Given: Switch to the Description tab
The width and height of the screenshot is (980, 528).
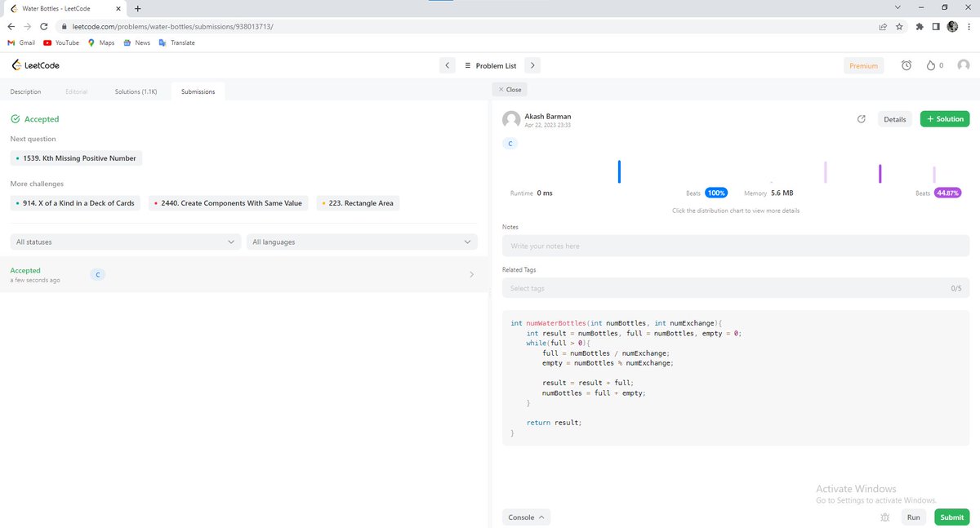Looking at the screenshot, I should click(25, 91).
